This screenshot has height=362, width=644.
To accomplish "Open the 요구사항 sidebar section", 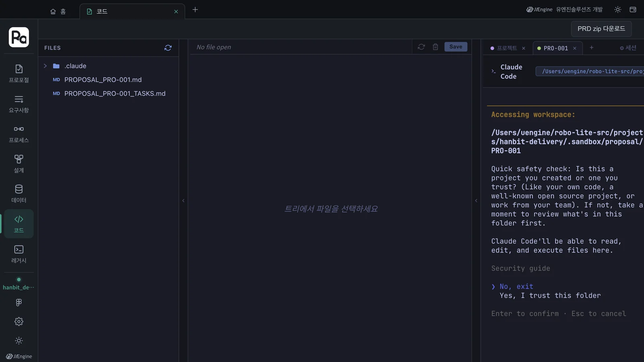I will [x=19, y=104].
